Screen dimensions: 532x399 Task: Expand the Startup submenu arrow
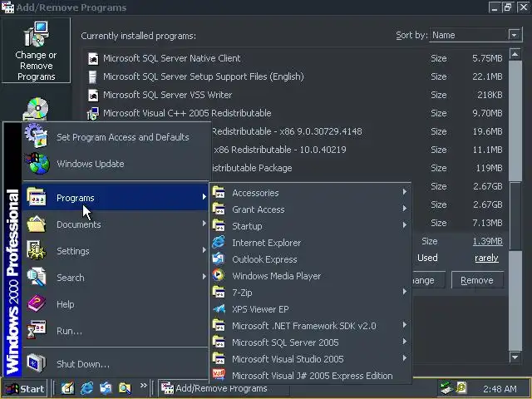[405, 225]
